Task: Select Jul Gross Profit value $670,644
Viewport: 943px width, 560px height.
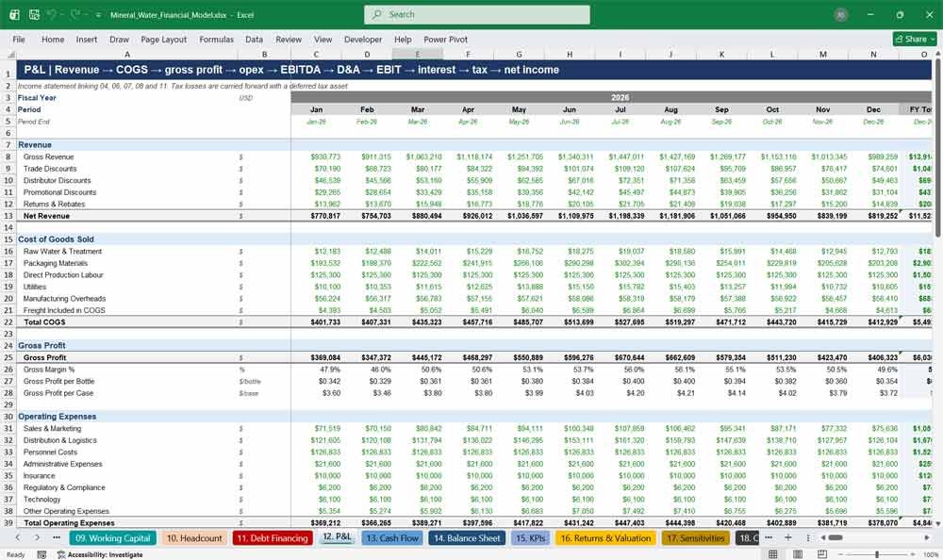Action: (620, 357)
